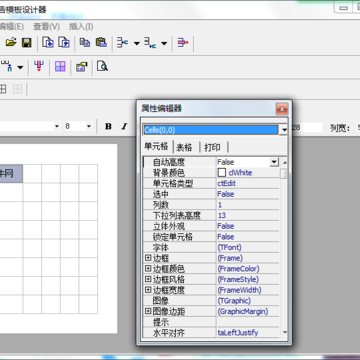Switch to the 单元格 tab

click(156, 146)
